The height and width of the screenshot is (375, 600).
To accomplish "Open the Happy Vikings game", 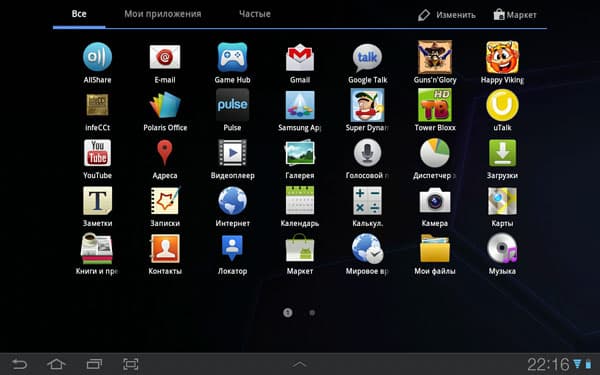I will tap(502, 57).
